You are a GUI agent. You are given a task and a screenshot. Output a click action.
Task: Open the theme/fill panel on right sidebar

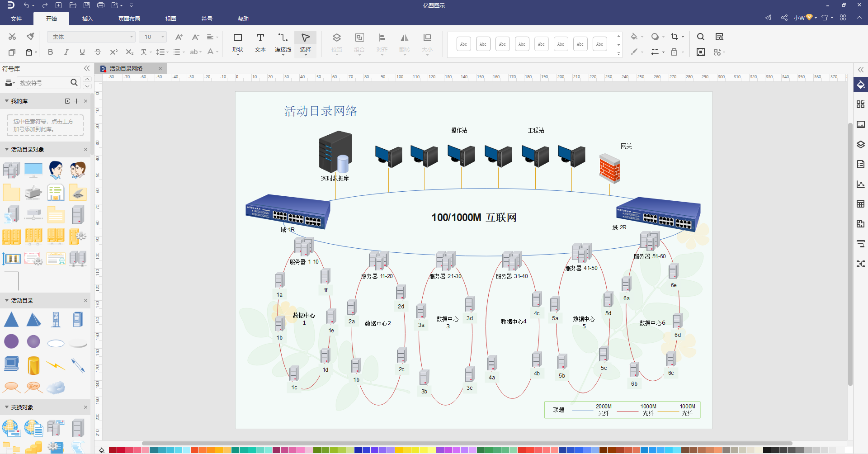(860, 85)
